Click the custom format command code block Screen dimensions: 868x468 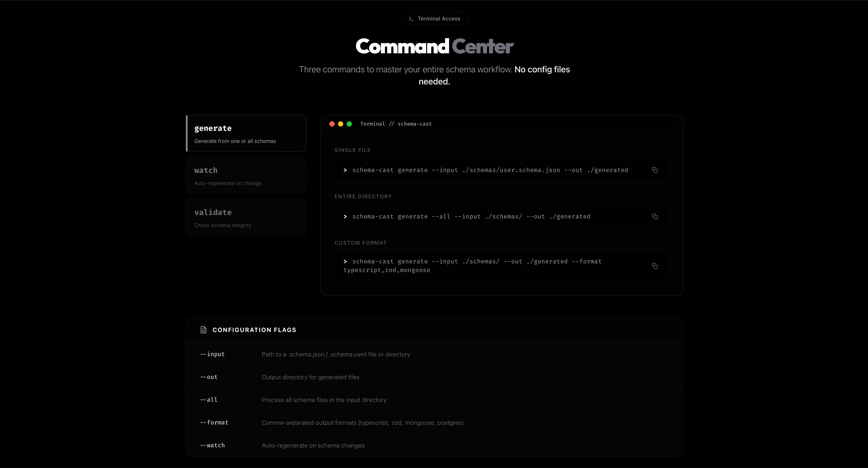pos(502,266)
